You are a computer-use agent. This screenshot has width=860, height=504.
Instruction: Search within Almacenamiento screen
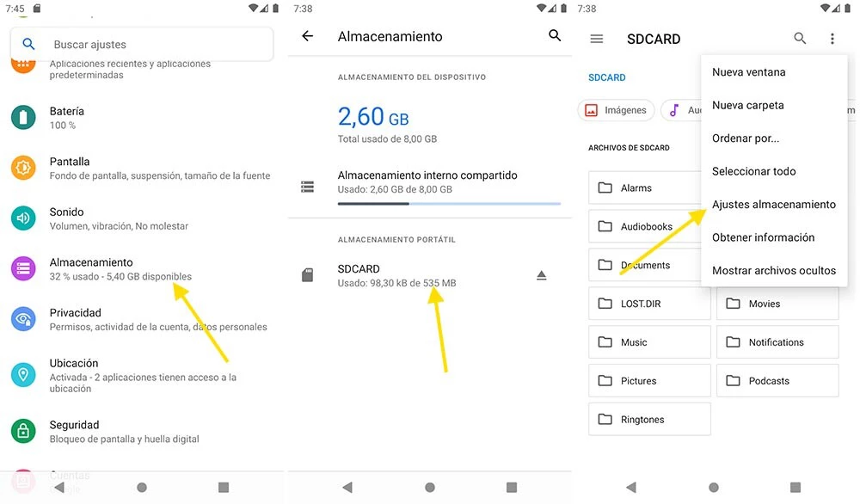[x=555, y=35]
